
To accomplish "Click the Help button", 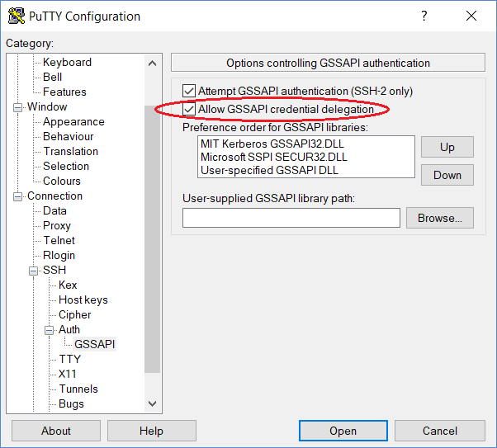I will click(152, 431).
